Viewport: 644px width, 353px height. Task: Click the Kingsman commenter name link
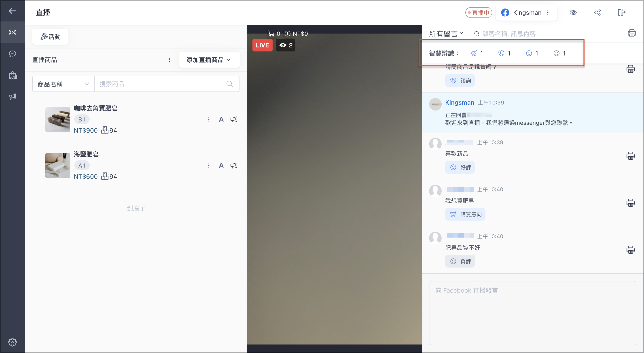(460, 103)
